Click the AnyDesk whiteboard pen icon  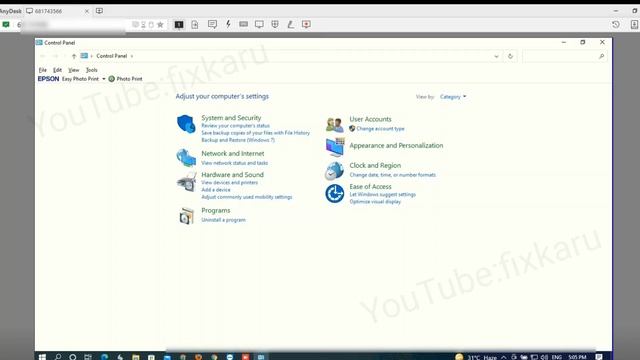[x=291, y=24]
